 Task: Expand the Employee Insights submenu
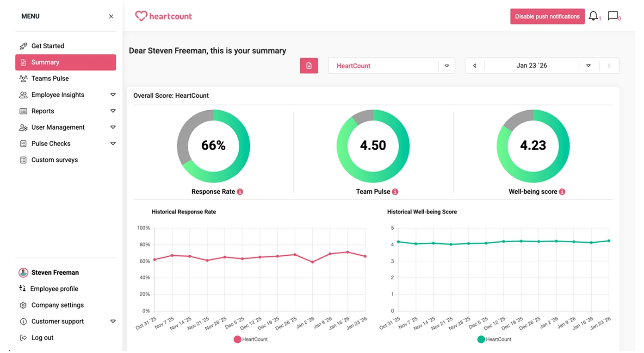tap(113, 95)
